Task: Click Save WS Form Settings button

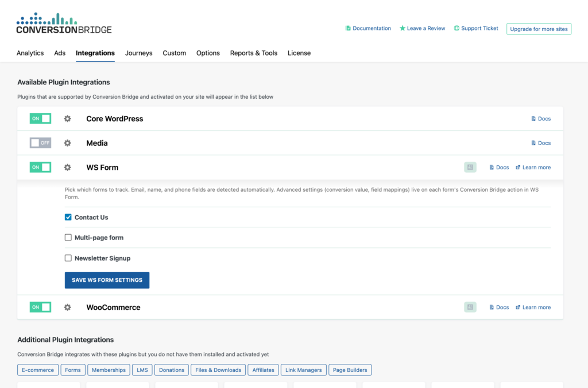Action: [107, 280]
